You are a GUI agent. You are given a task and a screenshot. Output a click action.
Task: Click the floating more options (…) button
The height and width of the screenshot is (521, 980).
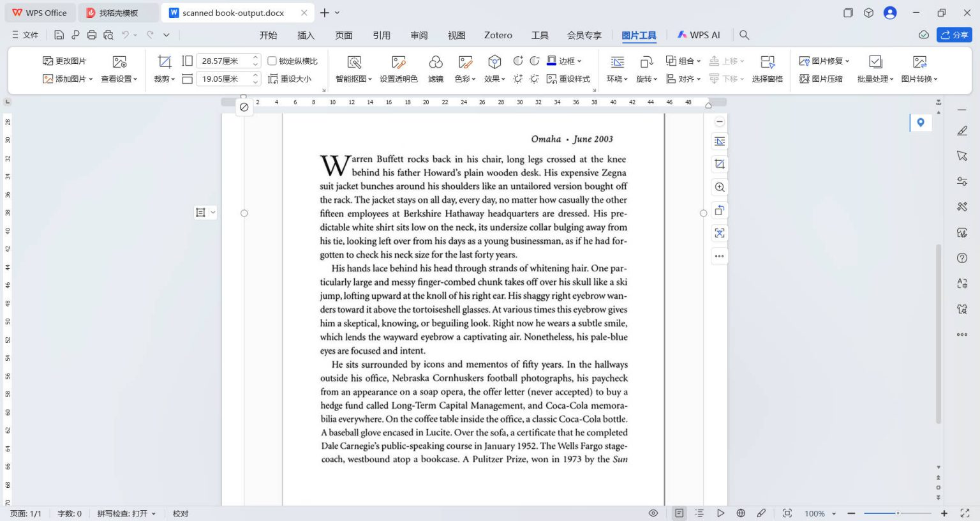coord(720,256)
